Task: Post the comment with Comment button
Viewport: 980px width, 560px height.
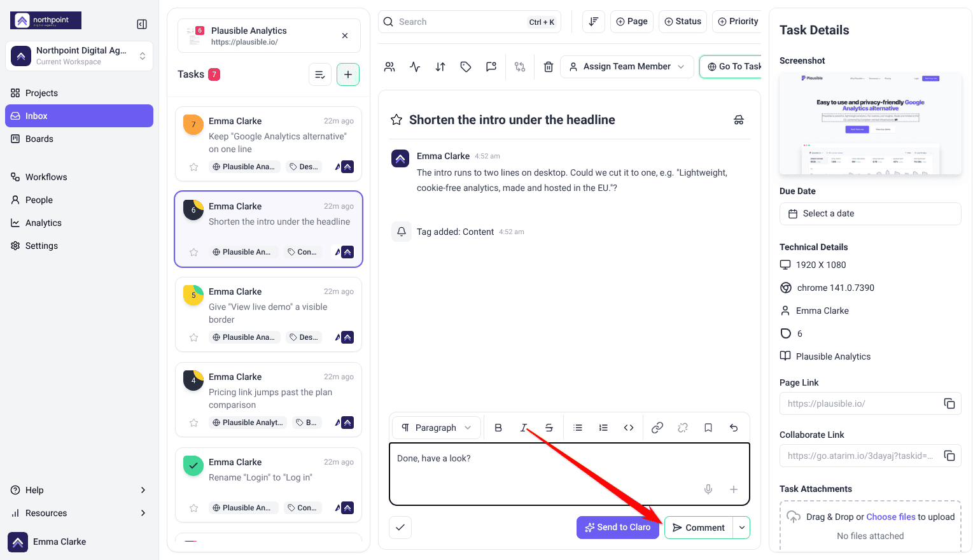Action: point(699,528)
